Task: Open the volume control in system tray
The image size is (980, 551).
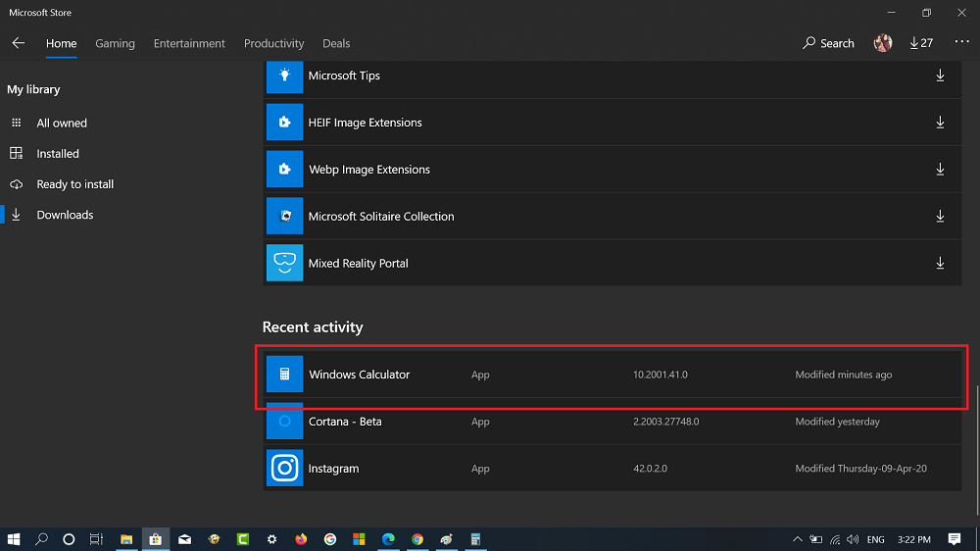Action: 853,539
